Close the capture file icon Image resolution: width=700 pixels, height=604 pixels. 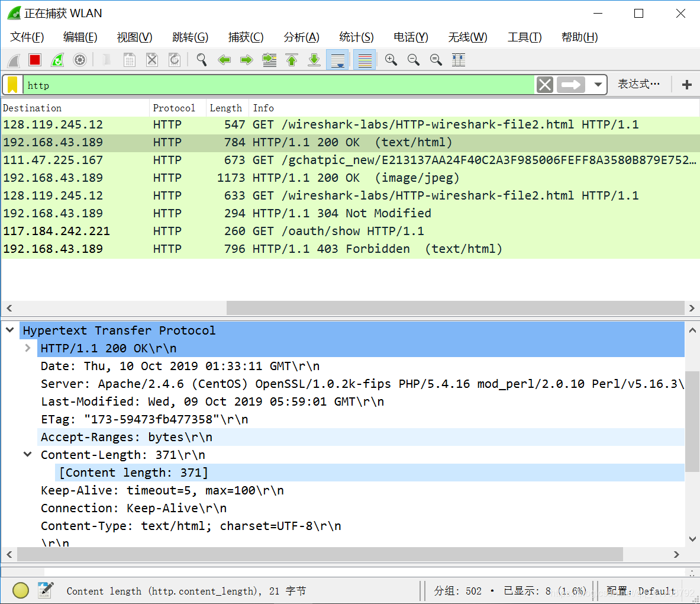pos(152,60)
